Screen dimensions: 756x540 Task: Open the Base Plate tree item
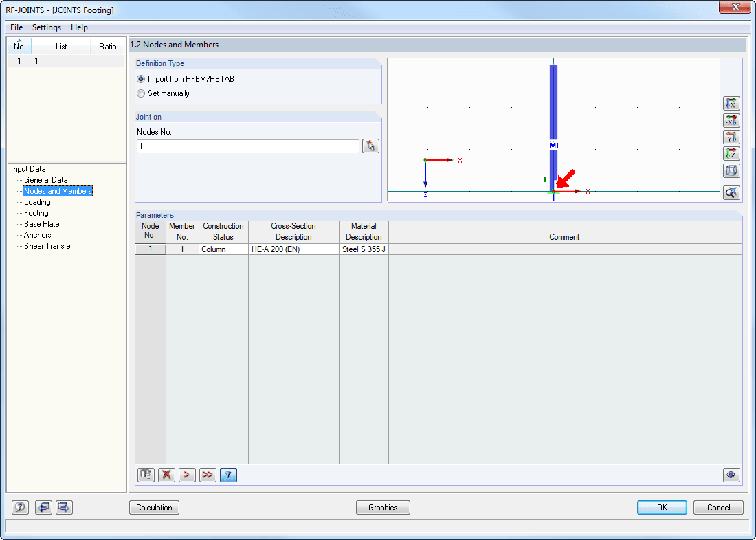pyautogui.click(x=42, y=224)
